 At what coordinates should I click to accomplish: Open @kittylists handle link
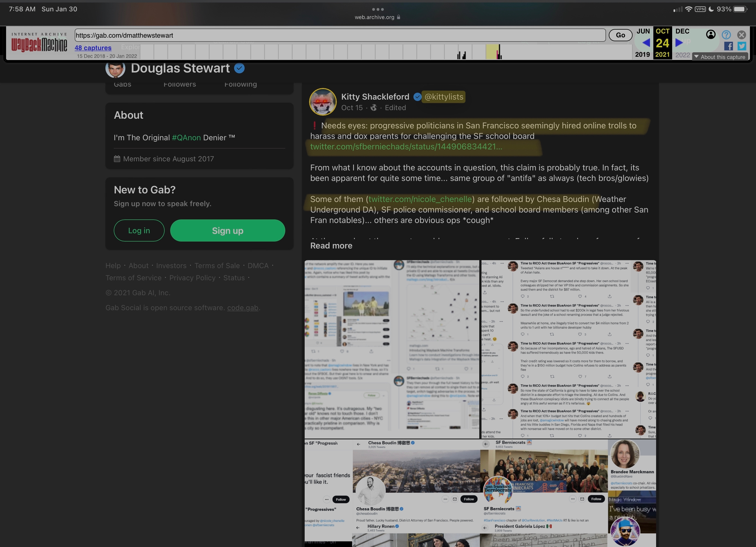click(x=444, y=97)
